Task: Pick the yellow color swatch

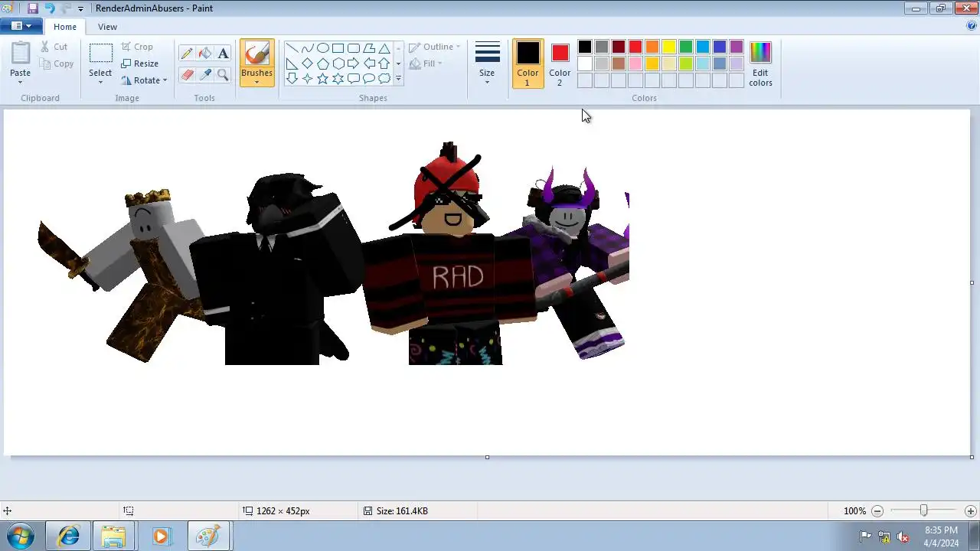Action: click(x=669, y=47)
